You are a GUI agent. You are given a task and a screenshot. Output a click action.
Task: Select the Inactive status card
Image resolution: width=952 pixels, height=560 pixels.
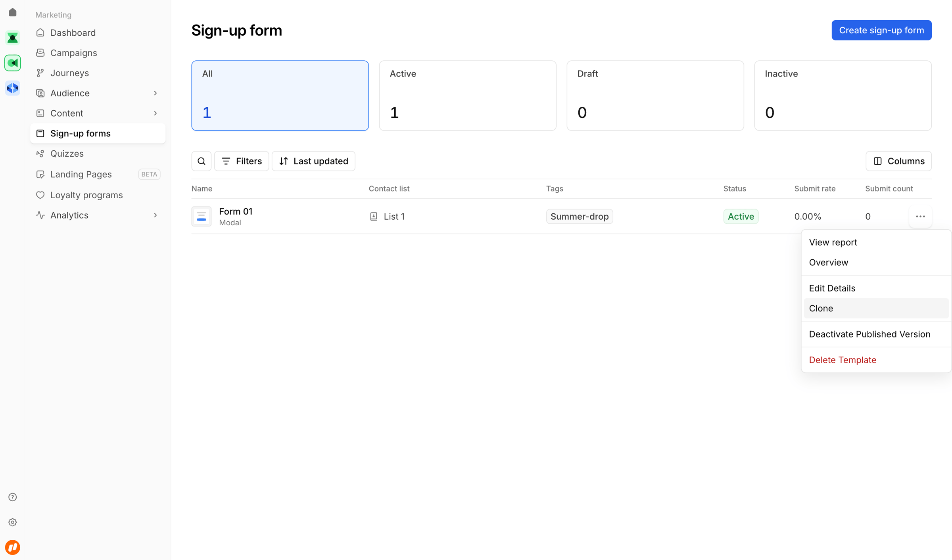(x=843, y=96)
